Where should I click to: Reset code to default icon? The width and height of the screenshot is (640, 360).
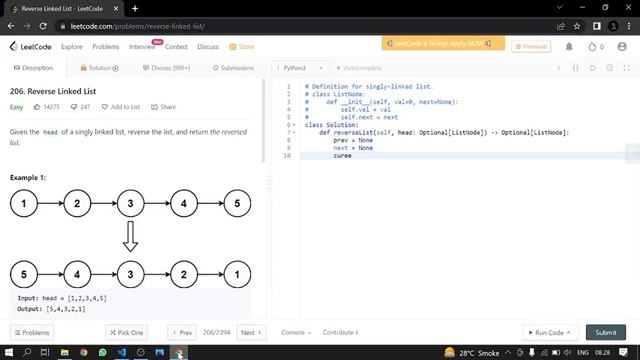click(593, 68)
